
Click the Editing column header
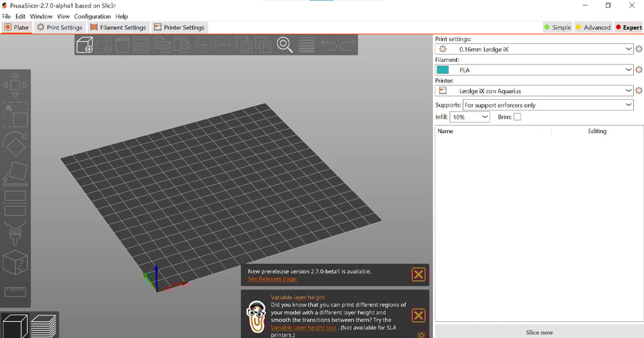coord(597,131)
